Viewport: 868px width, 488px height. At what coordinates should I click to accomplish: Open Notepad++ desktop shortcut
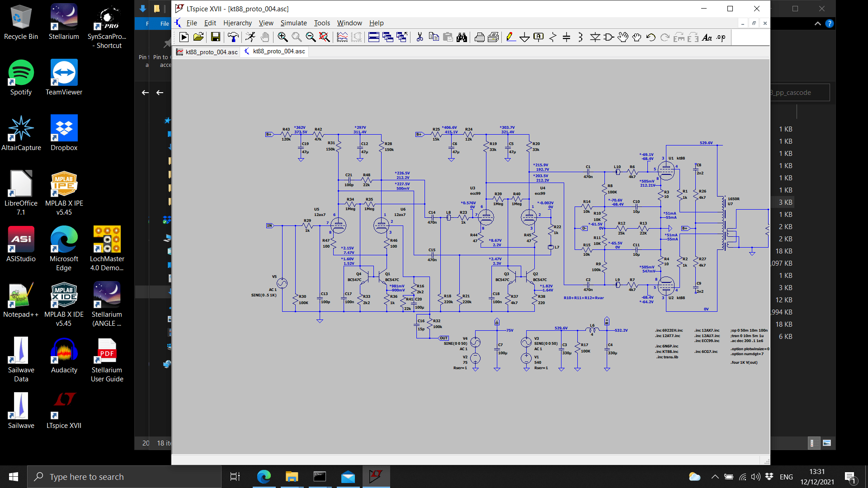21,300
